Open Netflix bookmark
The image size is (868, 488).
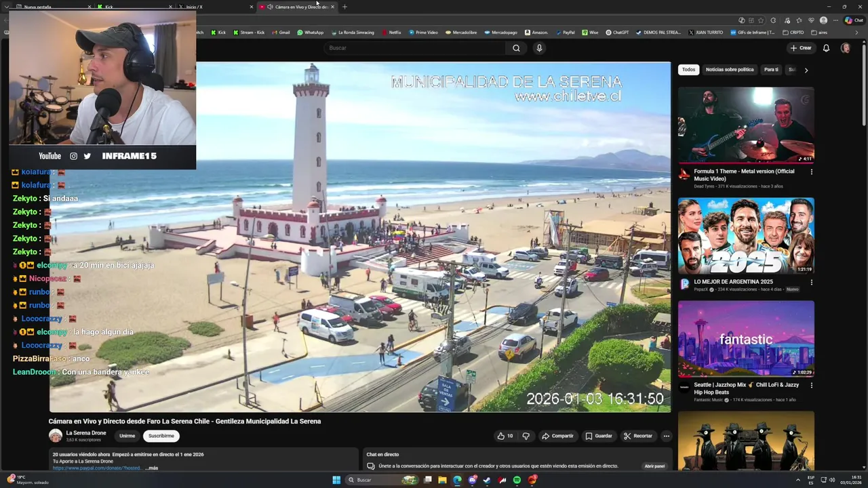click(391, 33)
